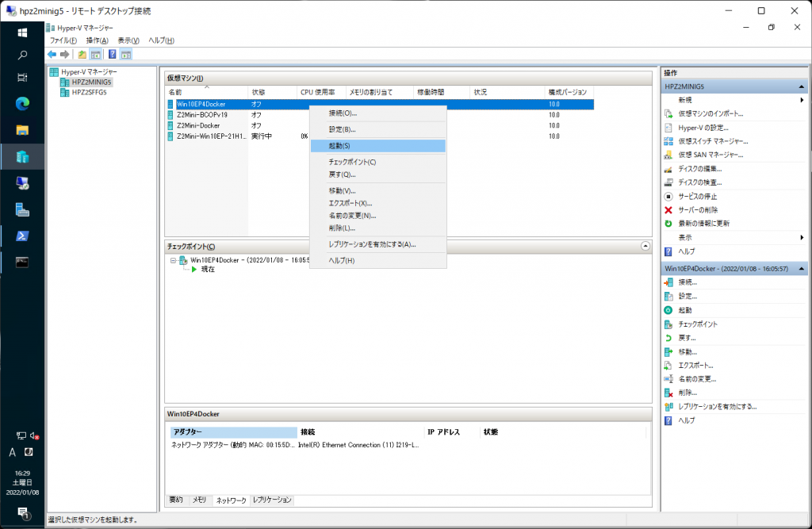812x529 pixels.
Task: Open Windows Start button
Action: coord(22,33)
